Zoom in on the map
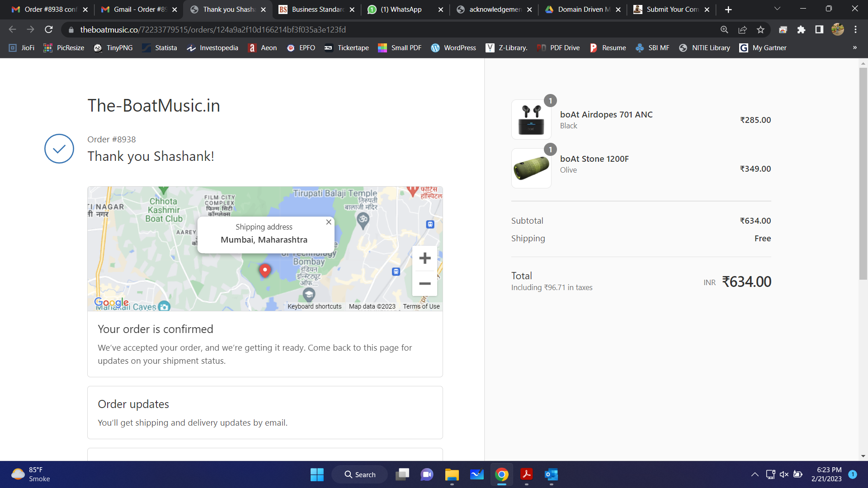868x488 pixels. point(425,258)
